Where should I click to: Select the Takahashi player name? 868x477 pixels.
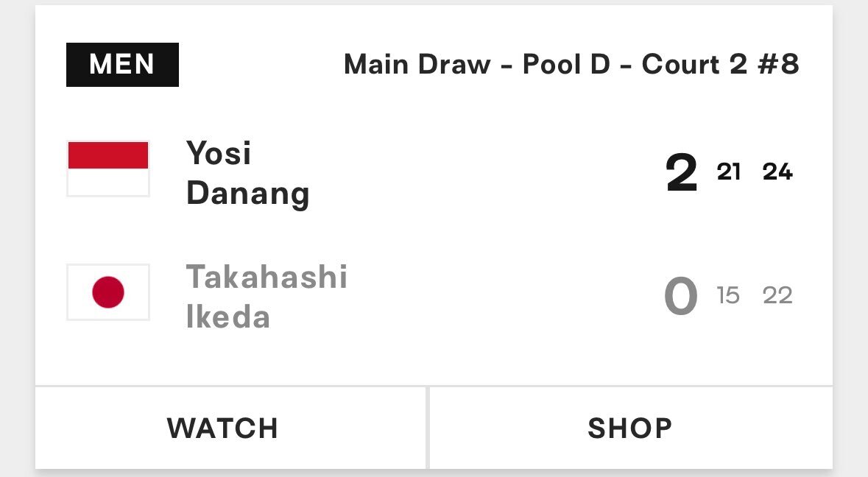(x=267, y=277)
